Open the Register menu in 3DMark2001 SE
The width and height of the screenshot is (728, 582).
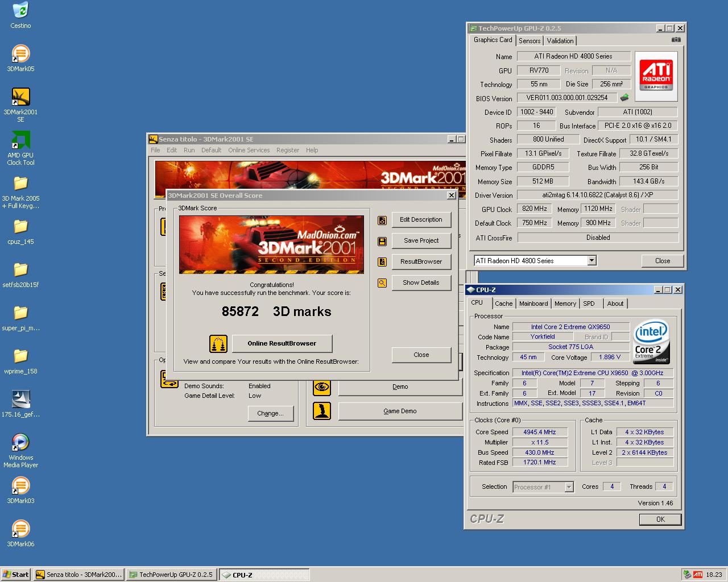click(288, 150)
